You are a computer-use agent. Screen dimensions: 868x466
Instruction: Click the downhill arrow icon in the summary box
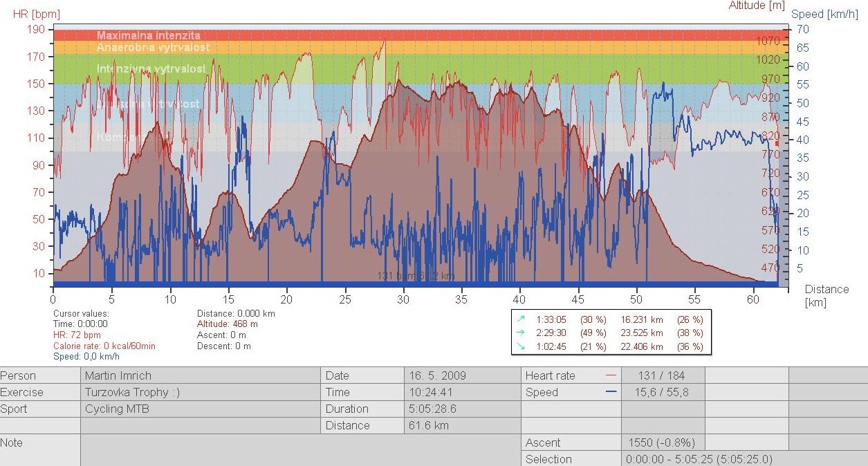(521, 346)
